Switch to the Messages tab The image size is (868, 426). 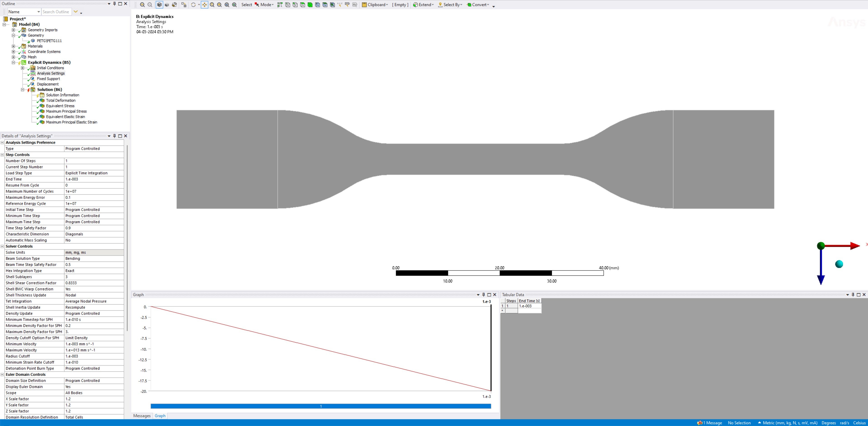point(142,416)
